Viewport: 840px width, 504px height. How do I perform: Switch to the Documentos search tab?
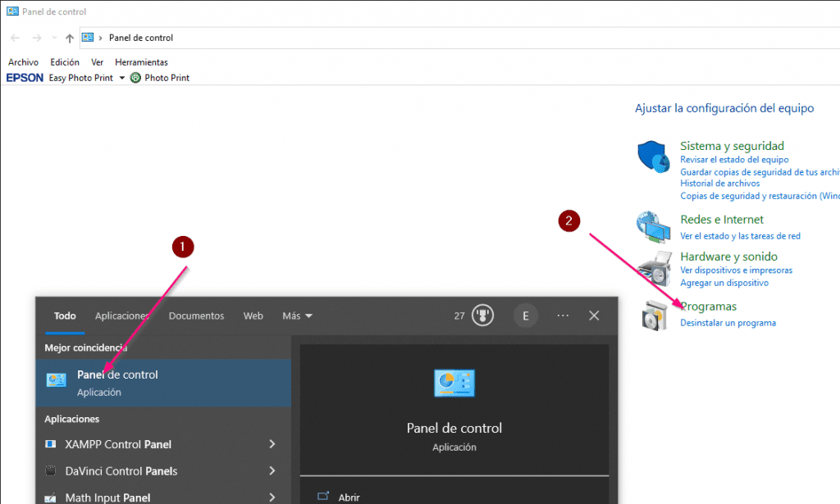(x=196, y=316)
